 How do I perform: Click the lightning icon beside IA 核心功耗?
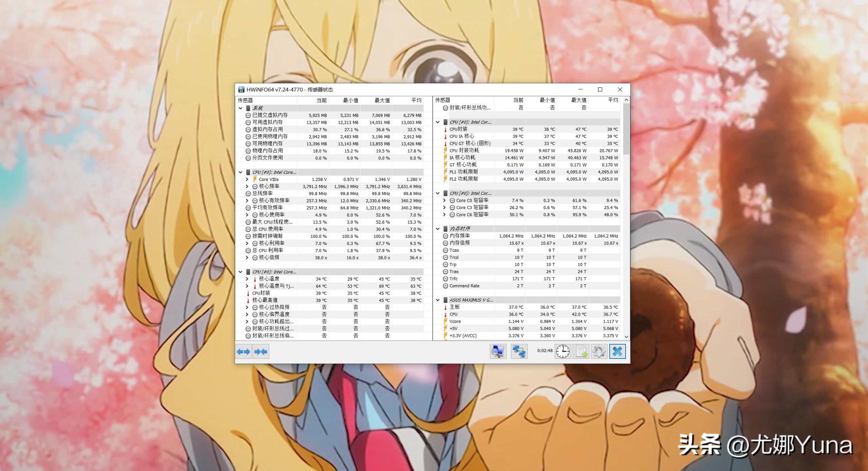coord(445,157)
